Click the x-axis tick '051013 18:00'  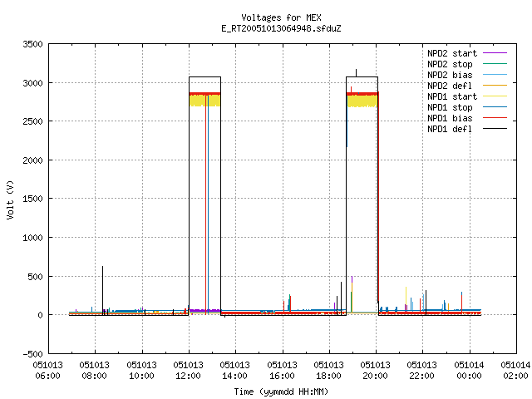(x=329, y=370)
